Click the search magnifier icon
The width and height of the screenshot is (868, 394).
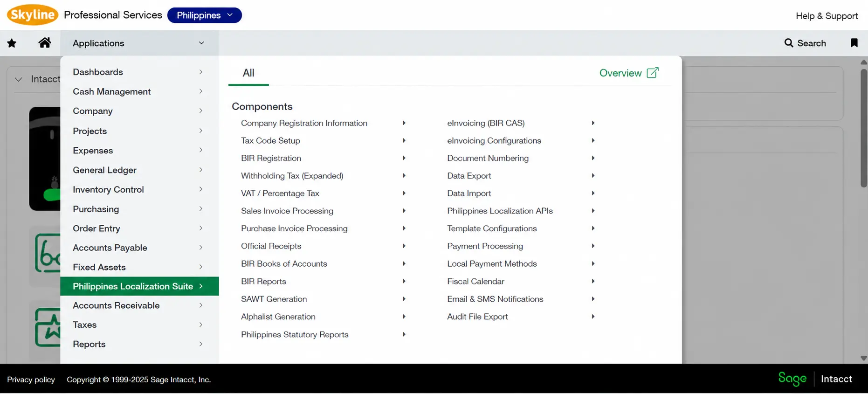pyautogui.click(x=789, y=43)
